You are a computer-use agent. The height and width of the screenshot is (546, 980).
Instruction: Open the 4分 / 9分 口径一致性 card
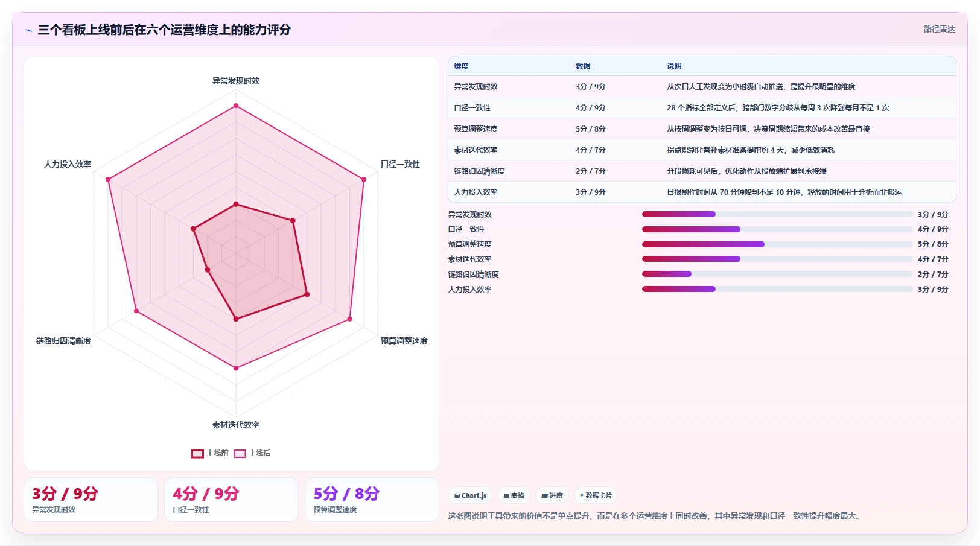[231, 500]
